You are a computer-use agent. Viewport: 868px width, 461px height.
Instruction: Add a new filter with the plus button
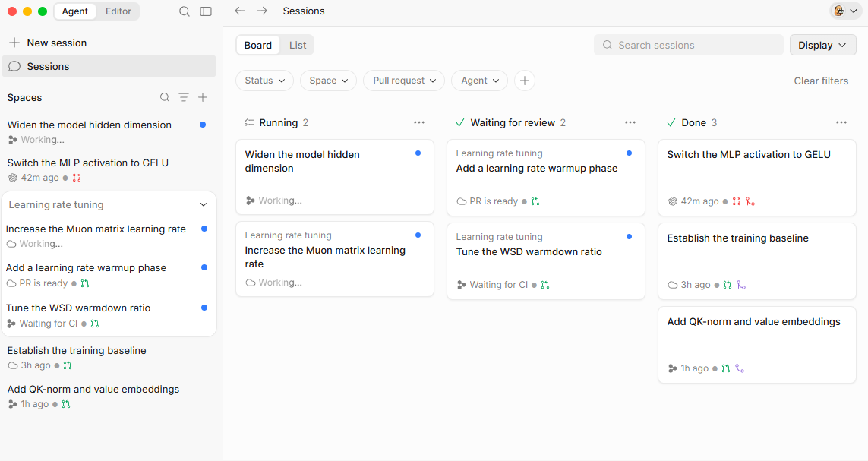(x=525, y=81)
